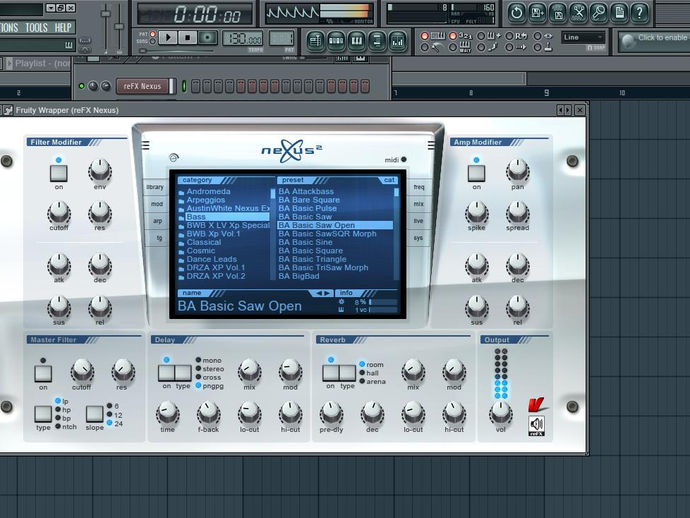This screenshot has width=690, height=518.
Task: Open the Playlist window icon
Action: pos(315,42)
